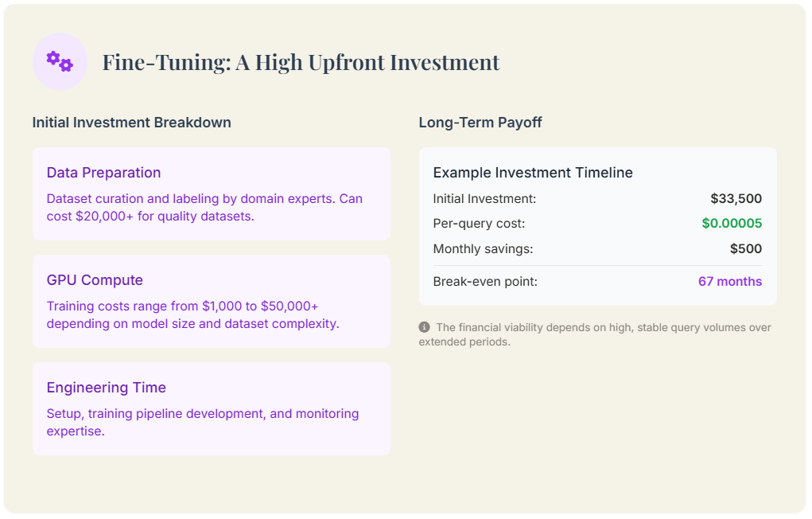This screenshot has height=519, width=812.
Task: Click the training costs range description
Action: (192, 314)
